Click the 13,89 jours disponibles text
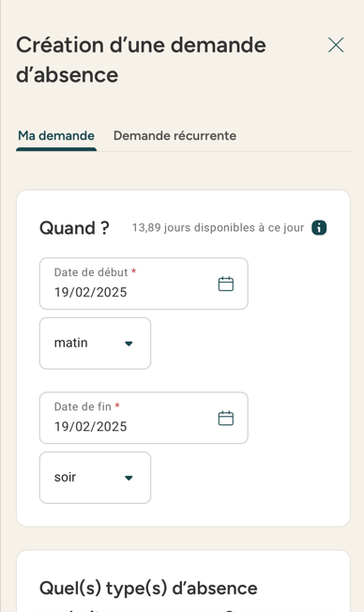 pyautogui.click(x=218, y=227)
